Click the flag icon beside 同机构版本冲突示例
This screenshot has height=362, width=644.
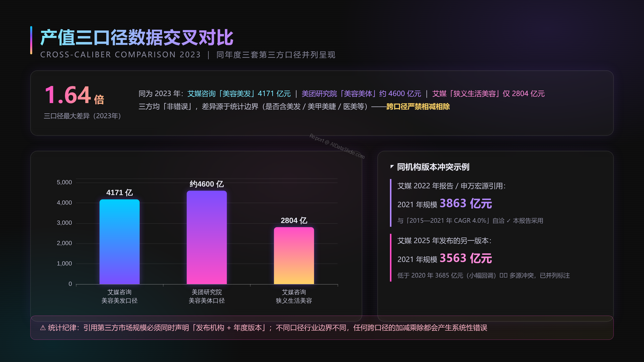(392, 167)
